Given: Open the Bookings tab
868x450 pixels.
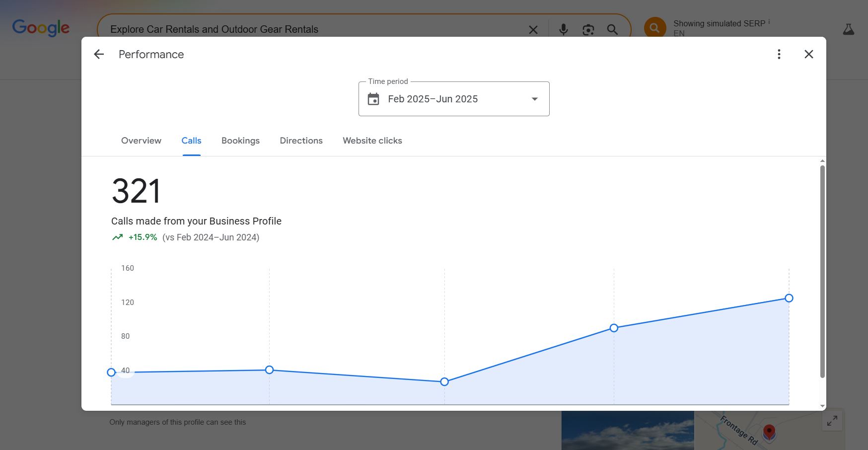Looking at the screenshot, I should click(240, 141).
